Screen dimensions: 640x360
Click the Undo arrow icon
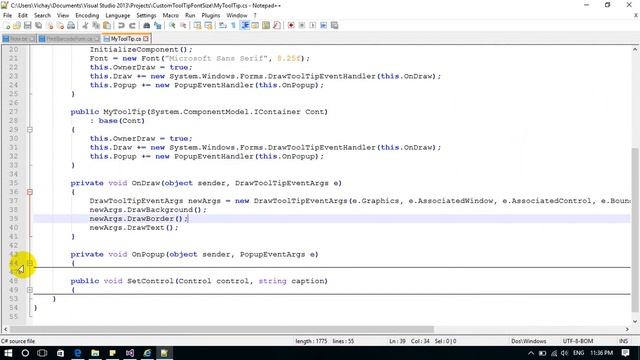(121, 25)
